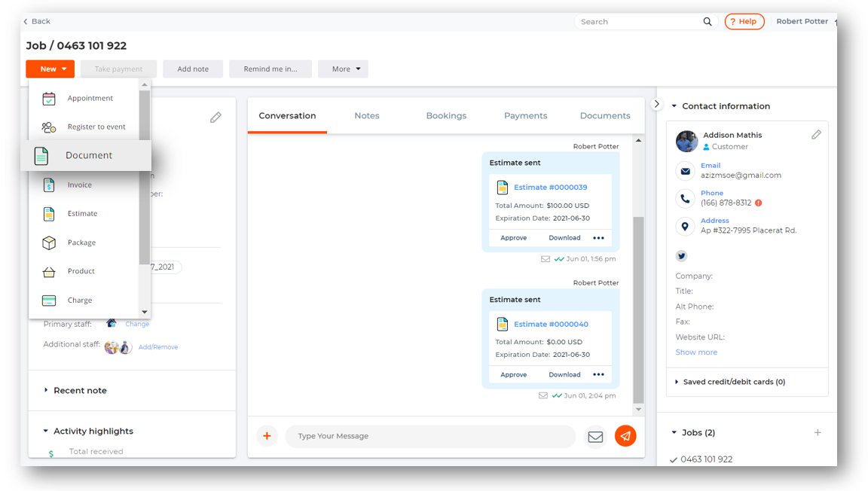Go Back using the Back link

[36, 22]
